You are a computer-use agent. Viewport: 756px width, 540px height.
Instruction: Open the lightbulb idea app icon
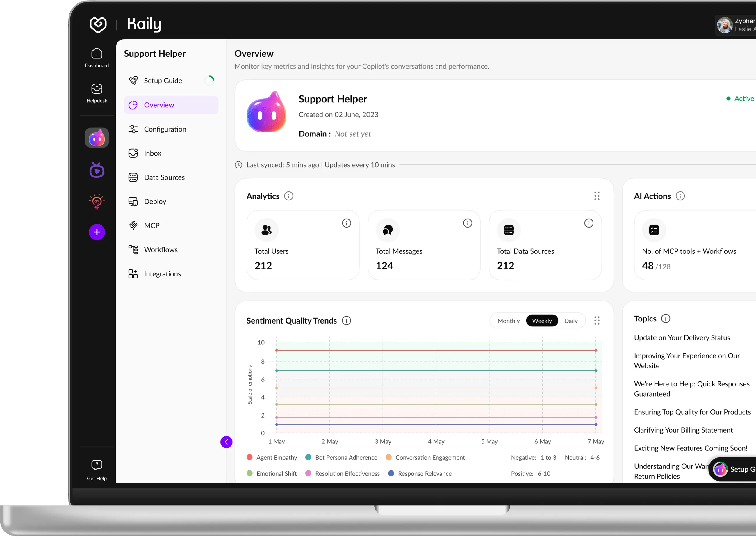coord(97,202)
